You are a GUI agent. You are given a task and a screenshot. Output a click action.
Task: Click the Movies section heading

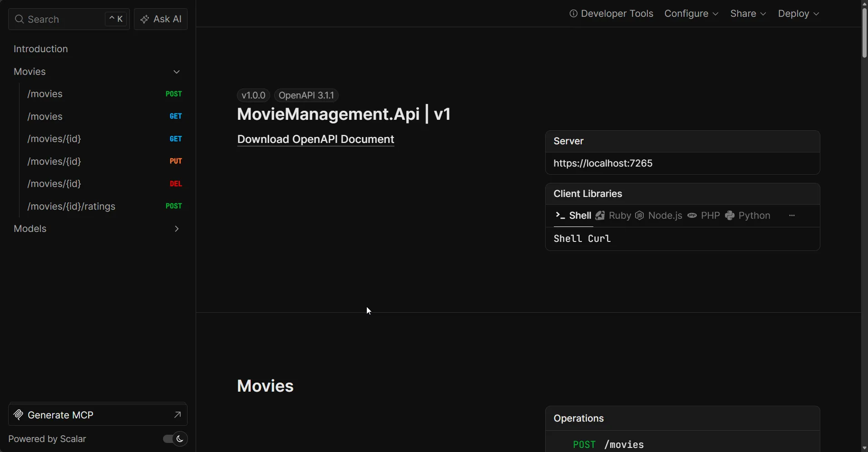[265, 386]
